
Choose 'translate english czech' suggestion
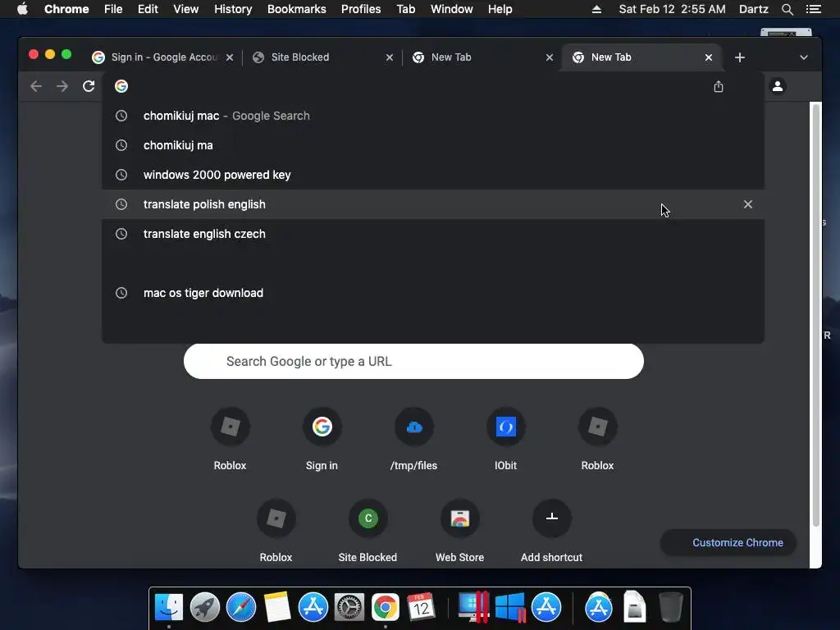point(433,234)
